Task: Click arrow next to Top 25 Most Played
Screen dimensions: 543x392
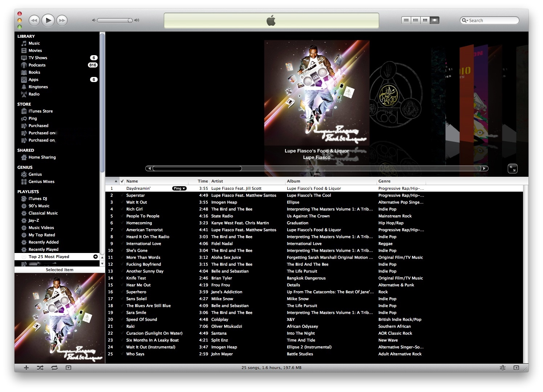Action: 96,257
